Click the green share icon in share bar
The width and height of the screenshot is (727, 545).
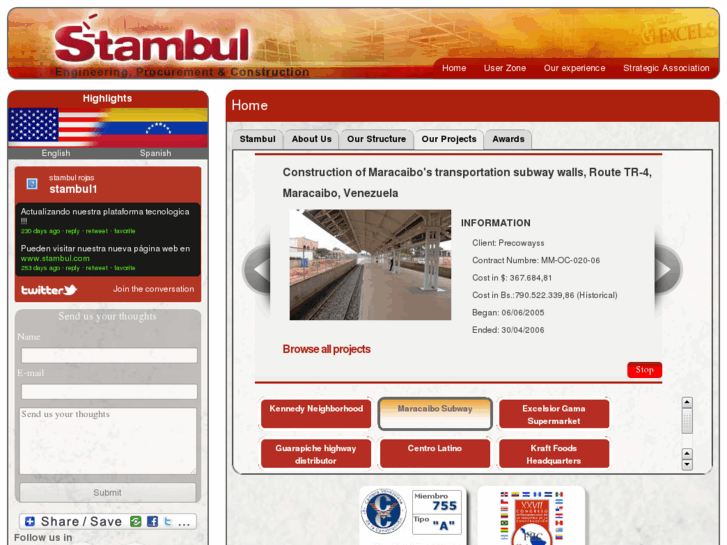tap(135, 521)
